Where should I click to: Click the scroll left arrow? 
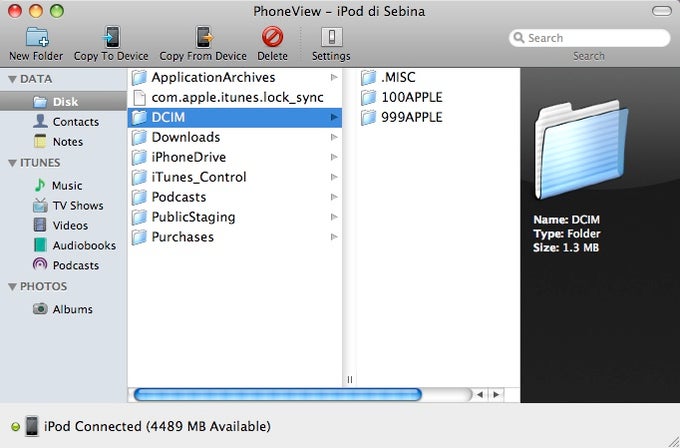pos(480,395)
